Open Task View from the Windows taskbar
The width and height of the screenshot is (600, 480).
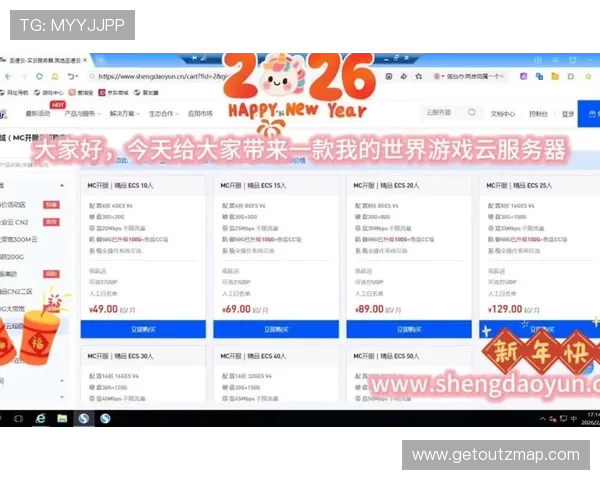point(18,419)
